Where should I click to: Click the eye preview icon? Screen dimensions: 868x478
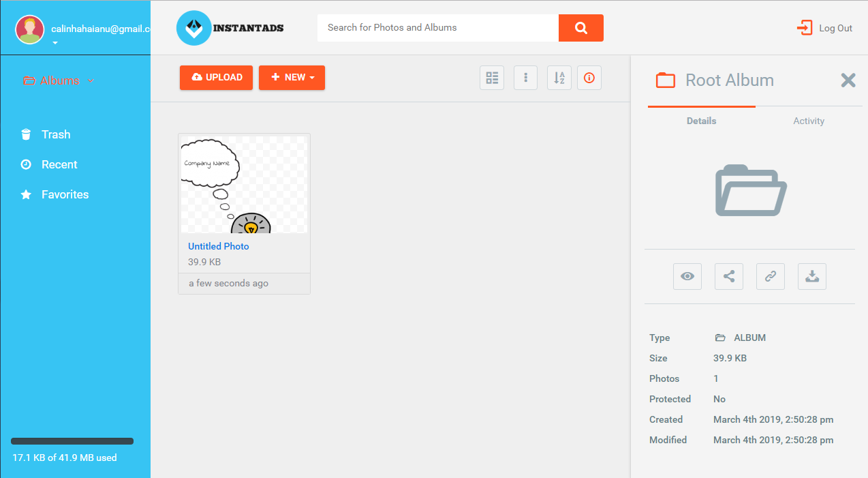(x=687, y=276)
